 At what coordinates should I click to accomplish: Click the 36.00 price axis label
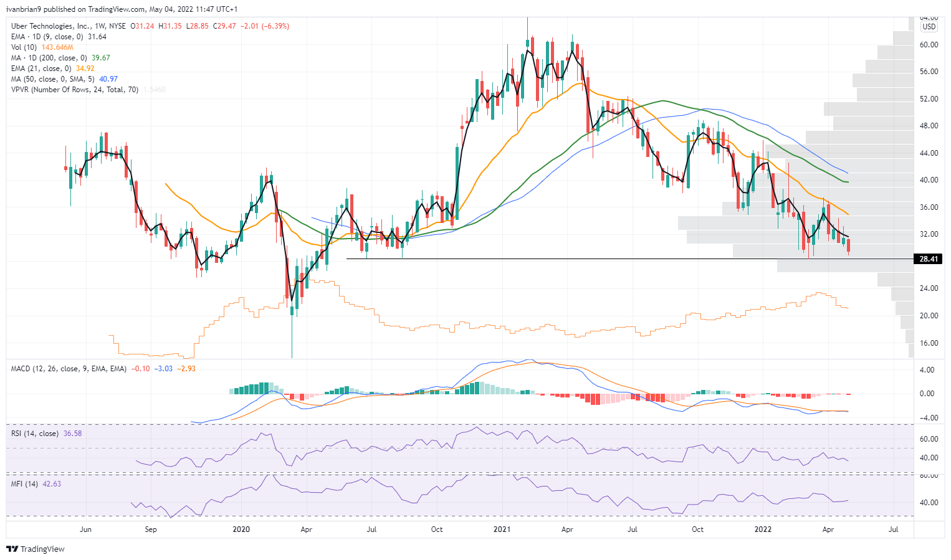[x=929, y=207]
